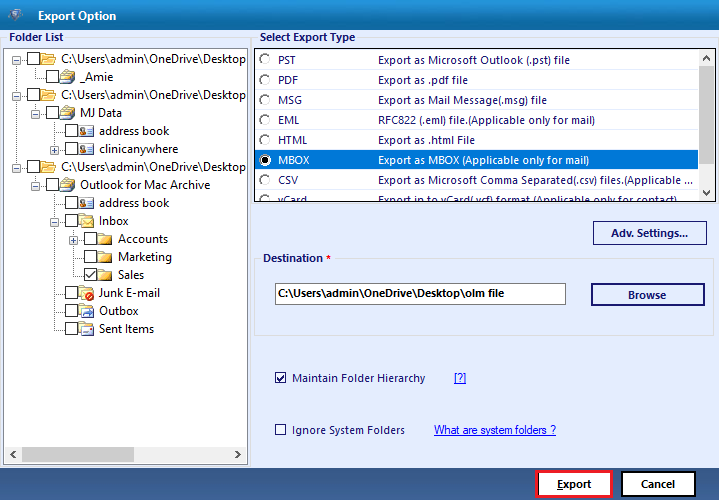
Task: Check the Sent Items checkbox
Action: (x=71, y=328)
